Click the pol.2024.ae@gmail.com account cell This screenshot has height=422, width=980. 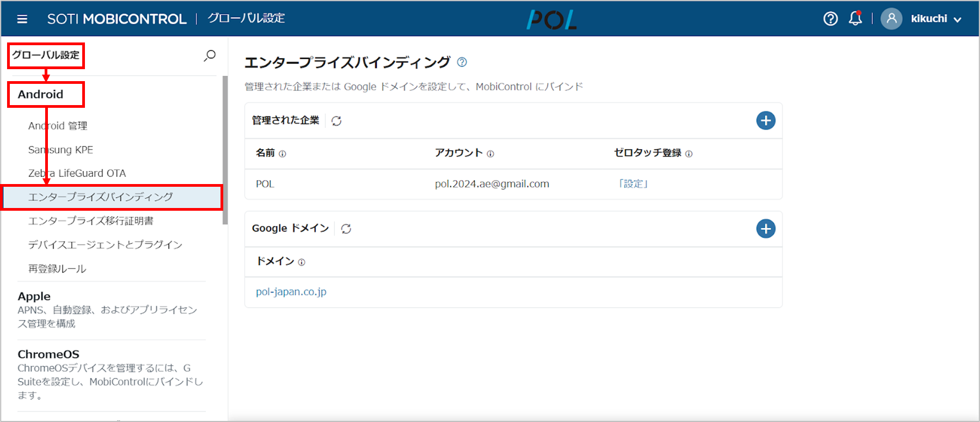pos(492,184)
